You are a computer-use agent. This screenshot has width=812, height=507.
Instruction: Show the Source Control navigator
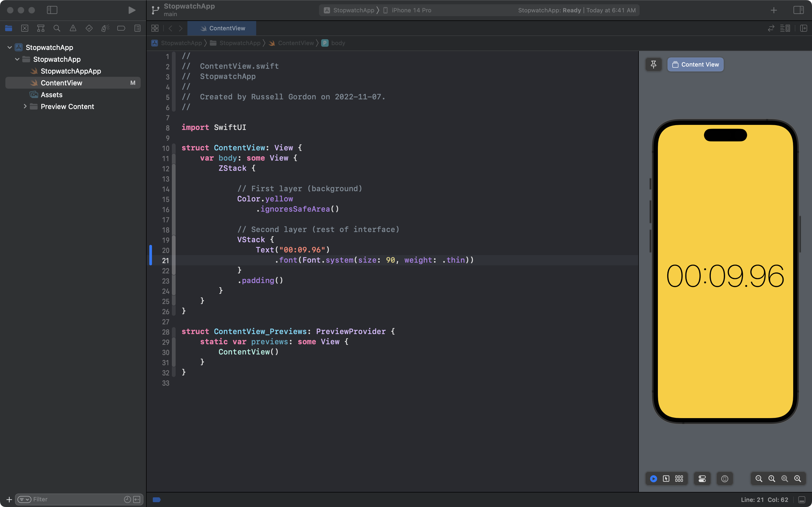pos(24,28)
